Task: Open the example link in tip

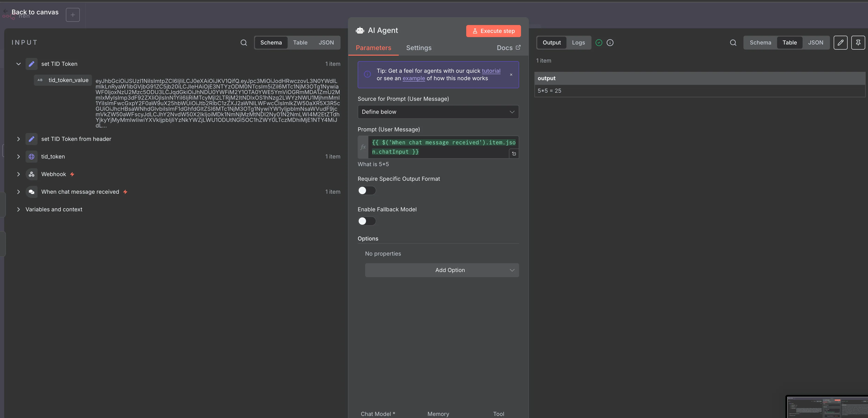Action: [x=414, y=78]
